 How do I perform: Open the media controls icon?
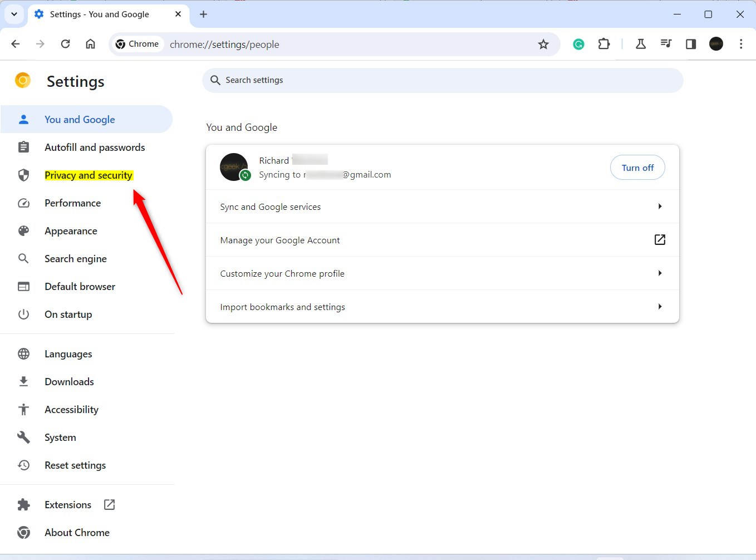tap(666, 43)
